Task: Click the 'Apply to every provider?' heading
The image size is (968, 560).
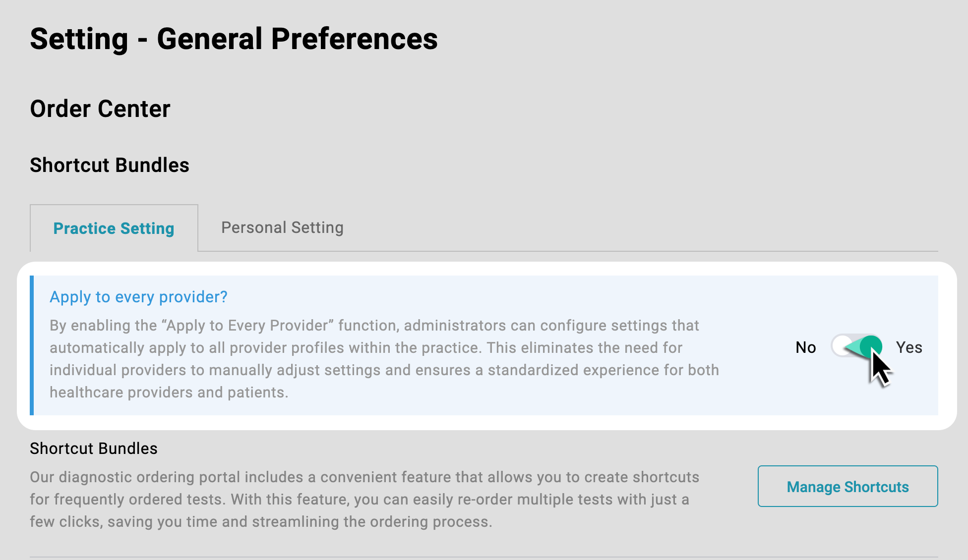Action: coord(138,297)
